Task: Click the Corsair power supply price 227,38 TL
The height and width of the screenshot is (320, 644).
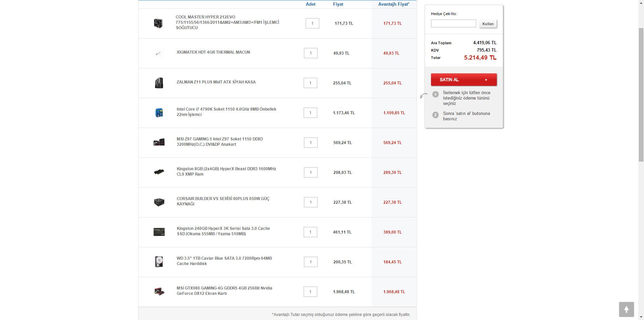Action: pyautogui.click(x=342, y=202)
